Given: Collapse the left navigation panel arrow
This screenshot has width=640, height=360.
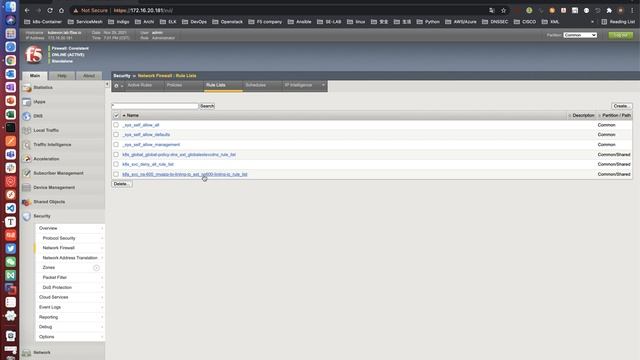Looking at the screenshot, I should 107,84.
